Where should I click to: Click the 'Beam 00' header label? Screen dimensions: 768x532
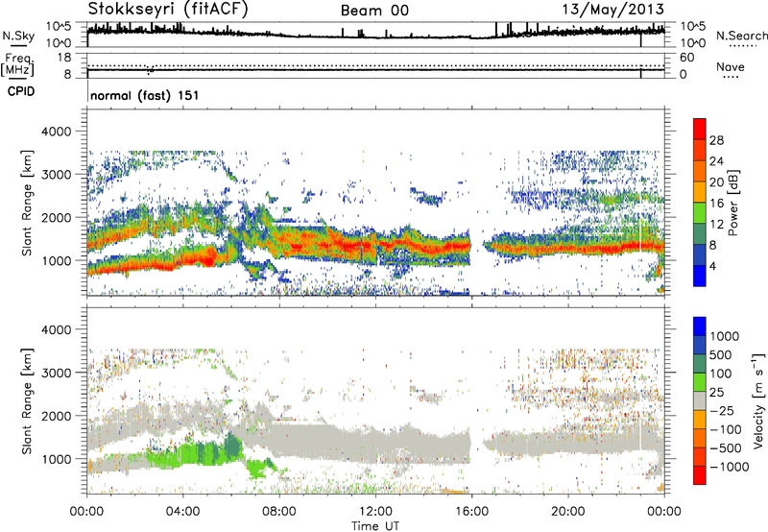(374, 11)
